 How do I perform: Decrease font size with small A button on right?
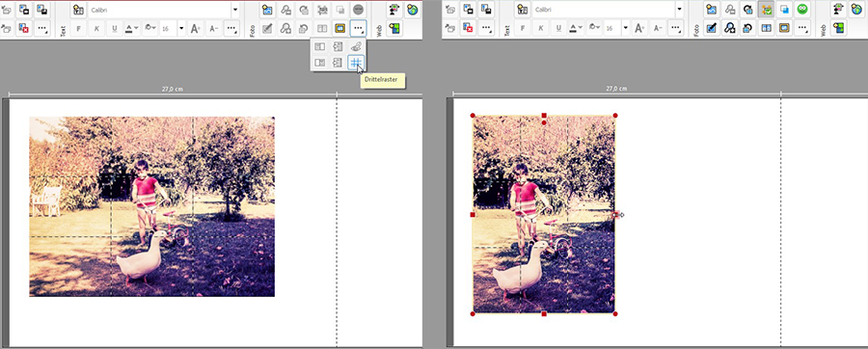pyautogui.click(x=658, y=28)
